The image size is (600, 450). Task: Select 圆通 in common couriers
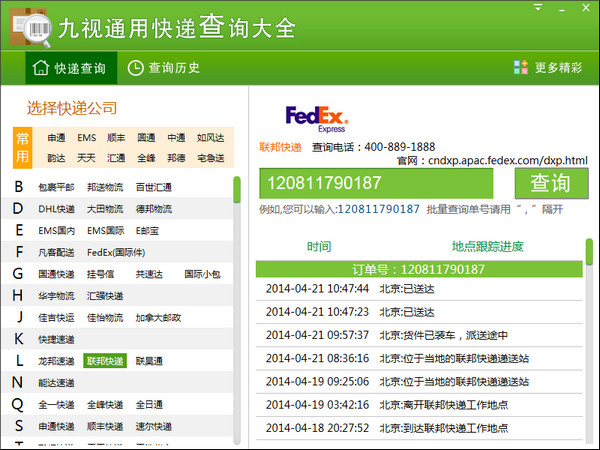point(146,138)
